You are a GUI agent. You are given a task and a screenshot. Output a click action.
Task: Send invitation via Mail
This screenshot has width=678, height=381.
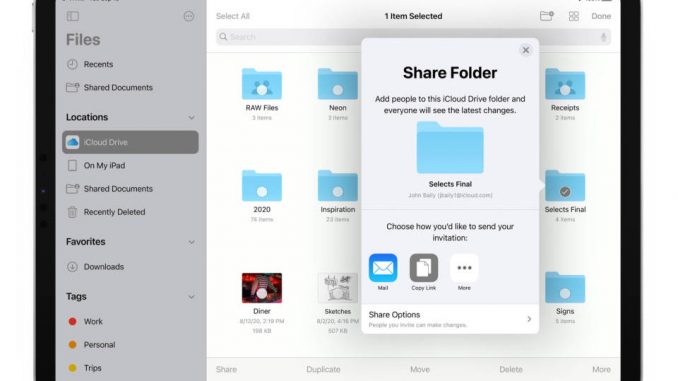point(383,272)
